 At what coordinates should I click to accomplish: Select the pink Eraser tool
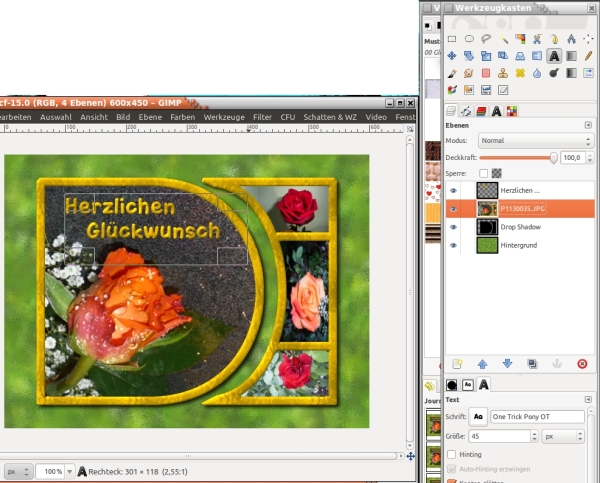click(x=486, y=73)
